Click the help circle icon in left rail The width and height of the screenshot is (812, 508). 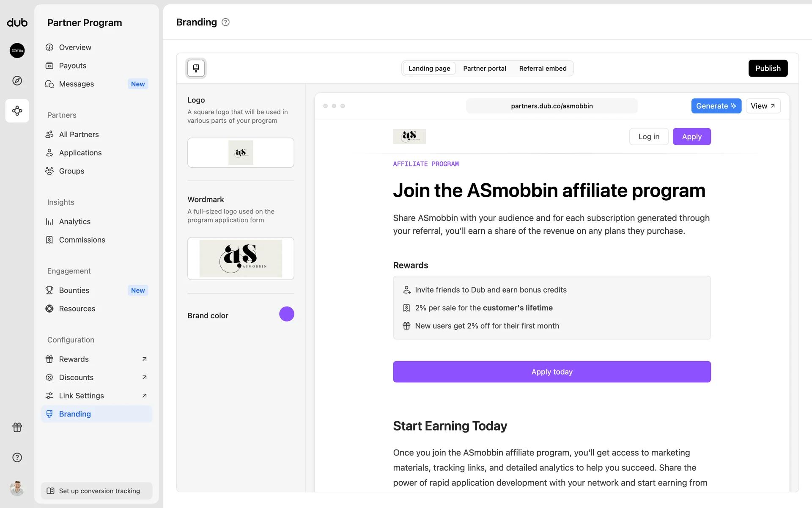pos(17,457)
